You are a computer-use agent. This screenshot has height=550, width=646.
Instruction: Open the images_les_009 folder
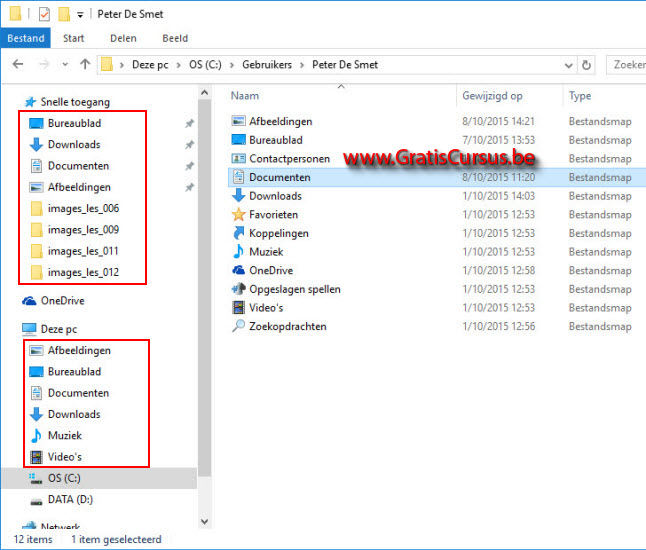click(83, 230)
